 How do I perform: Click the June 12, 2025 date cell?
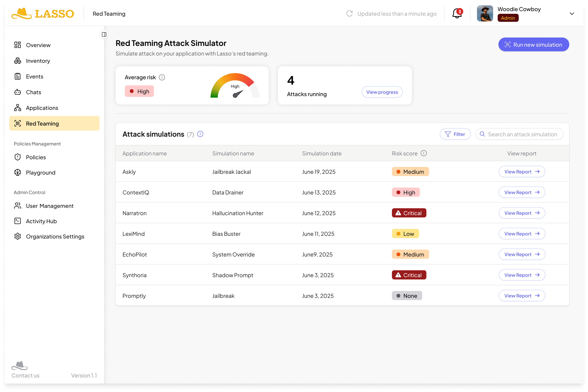click(x=319, y=213)
